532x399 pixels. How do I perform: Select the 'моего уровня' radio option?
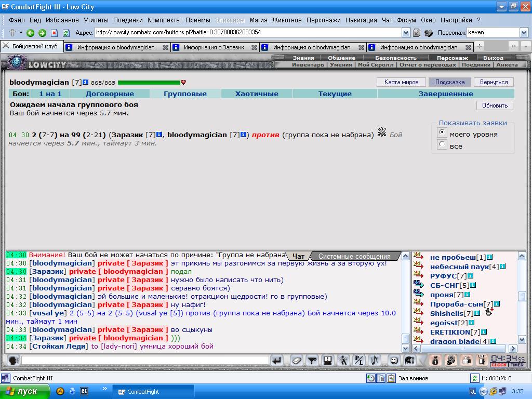pyautogui.click(x=442, y=132)
